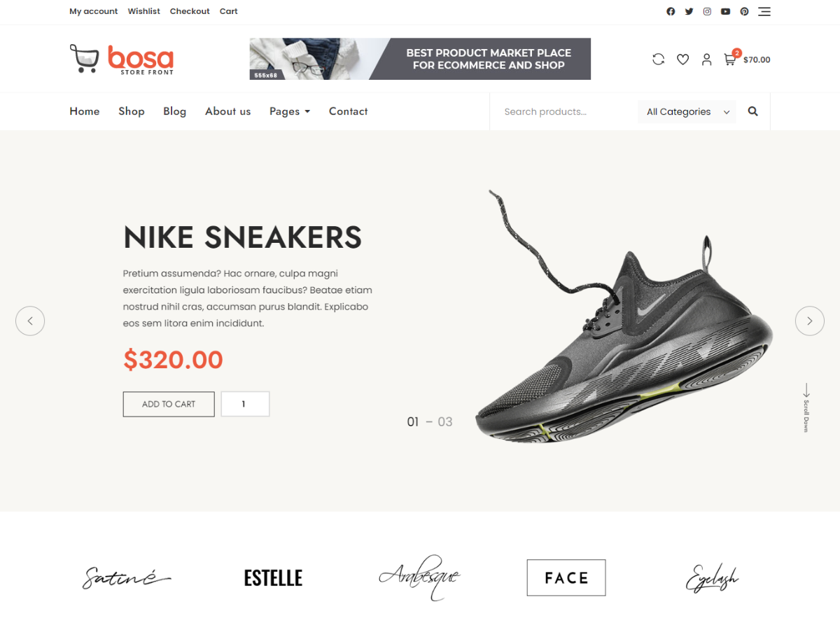Image resolution: width=840 pixels, height=630 pixels.
Task: Click the YouTube icon
Action: coord(725,11)
